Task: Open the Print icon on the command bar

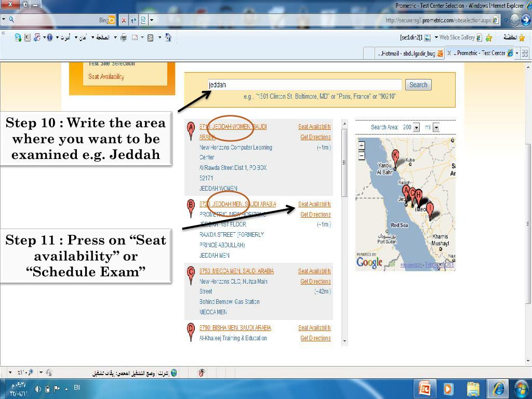Action: [x=123, y=37]
